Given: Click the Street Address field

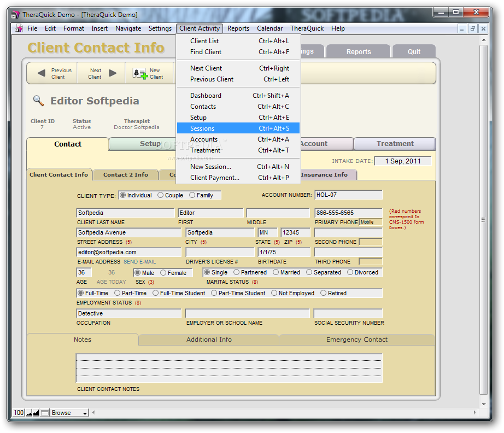Looking at the screenshot, I should (128, 232).
